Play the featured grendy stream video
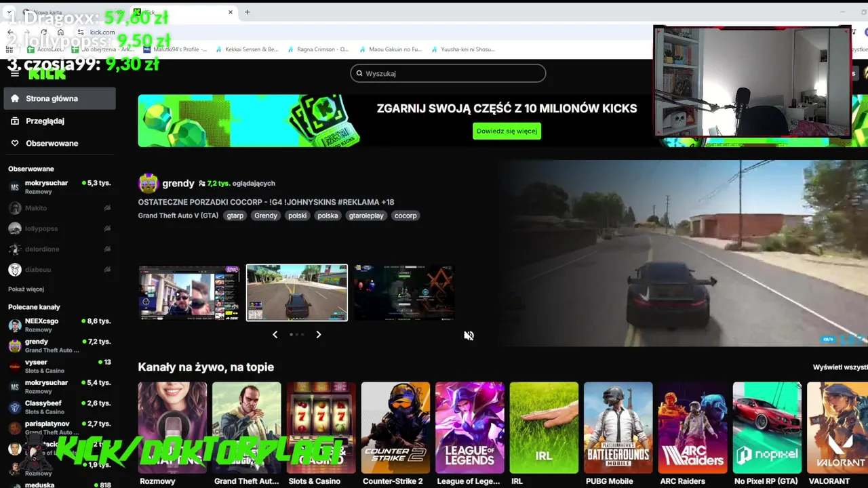 click(682, 253)
